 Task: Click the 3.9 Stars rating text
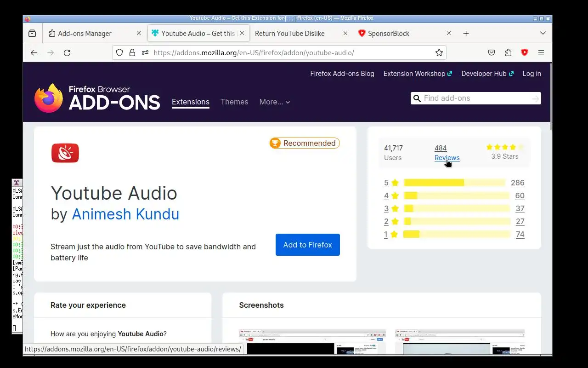505,156
